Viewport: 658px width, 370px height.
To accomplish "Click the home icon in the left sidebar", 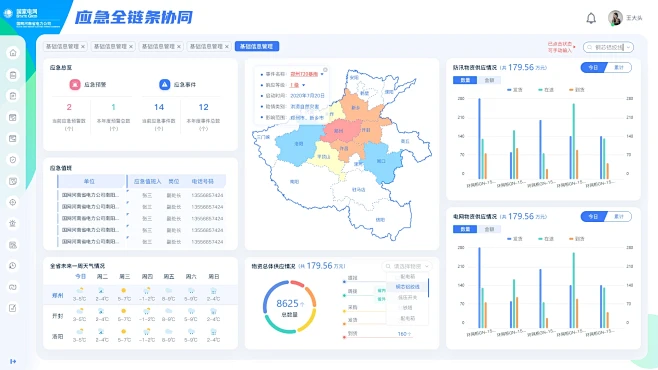I will pyautogui.click(x=13, y=53).
